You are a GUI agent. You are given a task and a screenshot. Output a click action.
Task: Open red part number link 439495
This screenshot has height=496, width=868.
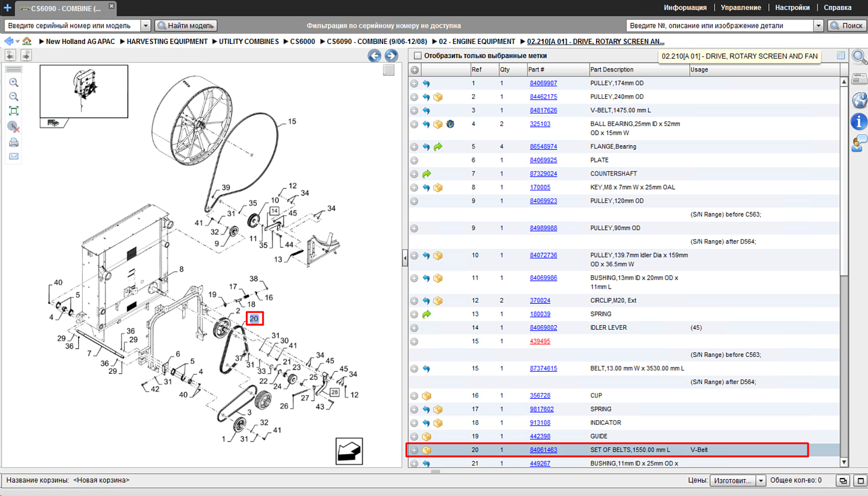pyautogui.click(x=540, y=341)
